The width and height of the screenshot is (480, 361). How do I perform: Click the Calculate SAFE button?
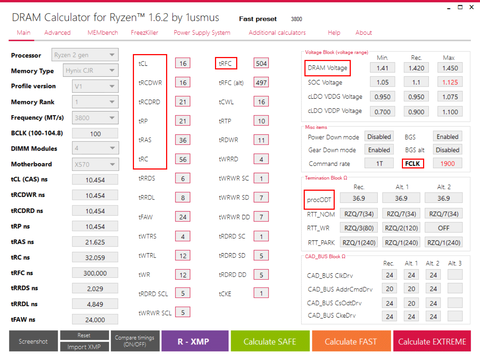270,341
